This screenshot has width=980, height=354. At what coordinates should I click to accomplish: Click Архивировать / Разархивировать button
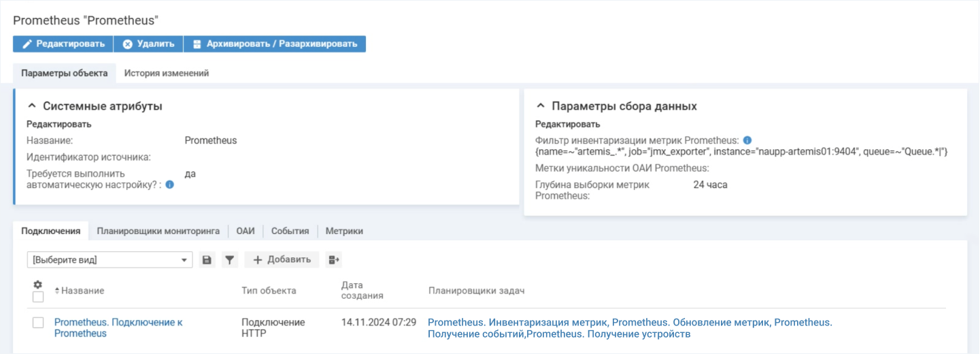(x=275, y=44)
